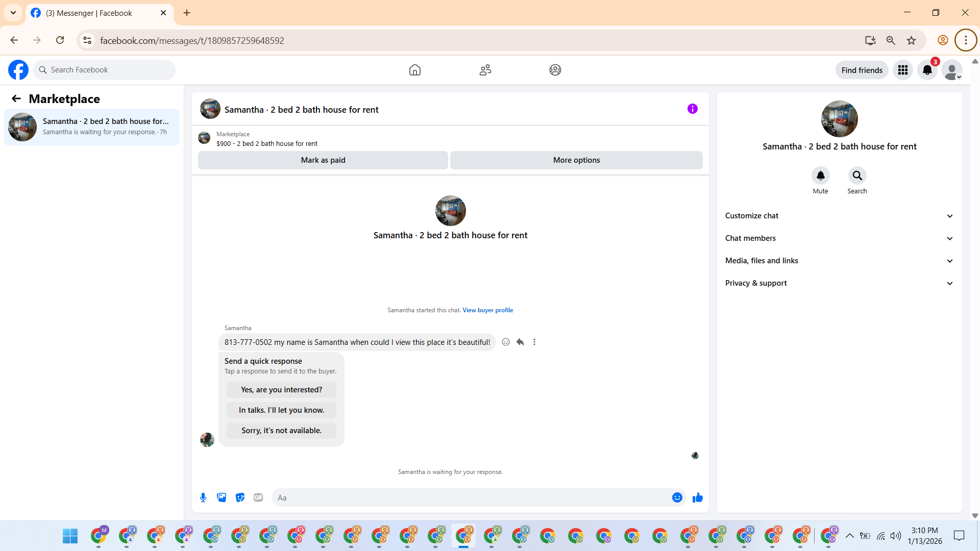Click the Aa message input field
Image resolution: width=980 pixels, height=551 pixels.
[470, 497]
